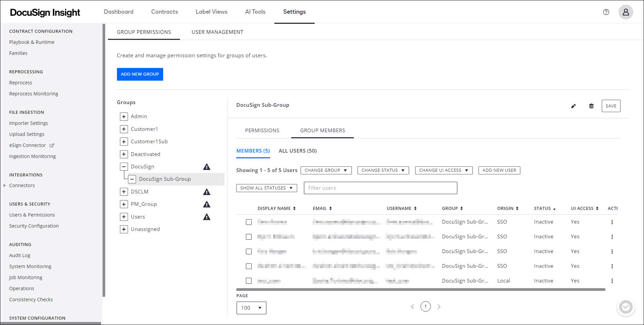Image resolution: width=644 pixels, height=325 pixels.
Task: Expand the Admin group
Action: point(124,116)
